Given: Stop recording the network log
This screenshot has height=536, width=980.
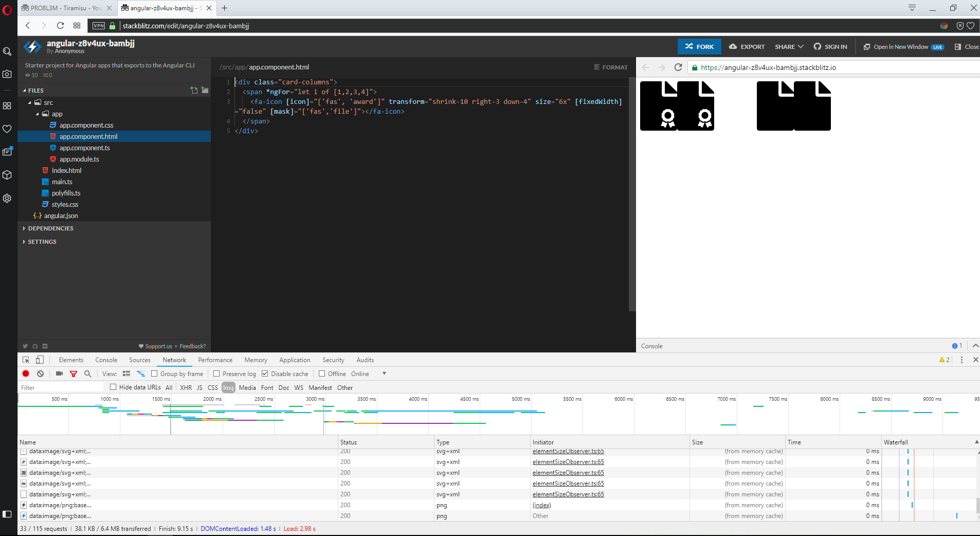Looking at the screenshot, I should pyautogui.click(x=25, y=373).
